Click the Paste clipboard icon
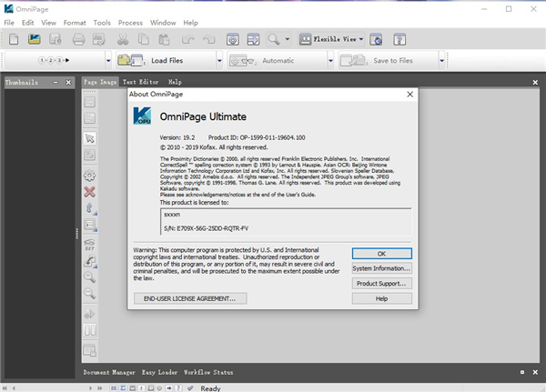The height and width of the screenshot is (392, 546). coord(164,39)
